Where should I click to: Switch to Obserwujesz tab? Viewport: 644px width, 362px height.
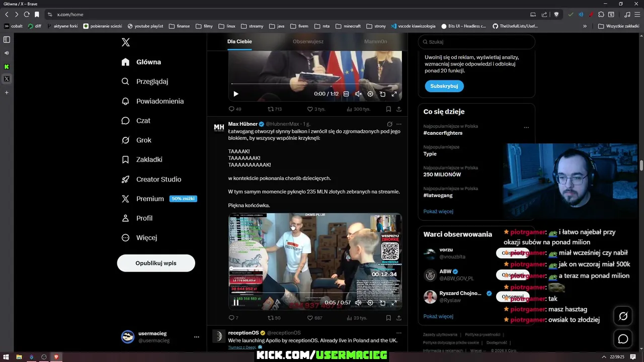(x=308, y=41)
